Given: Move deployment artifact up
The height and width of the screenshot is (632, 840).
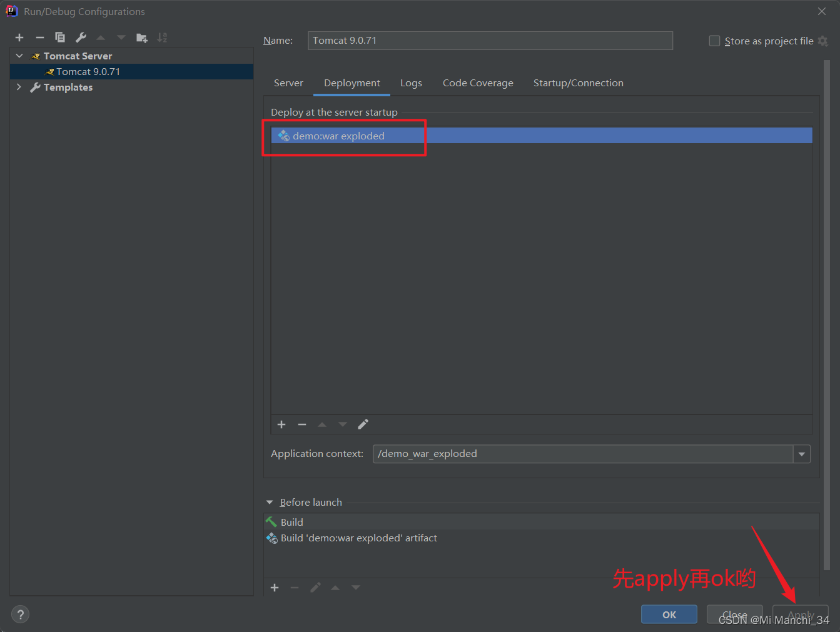Looking at the screenshot, I should coord(322,424).
